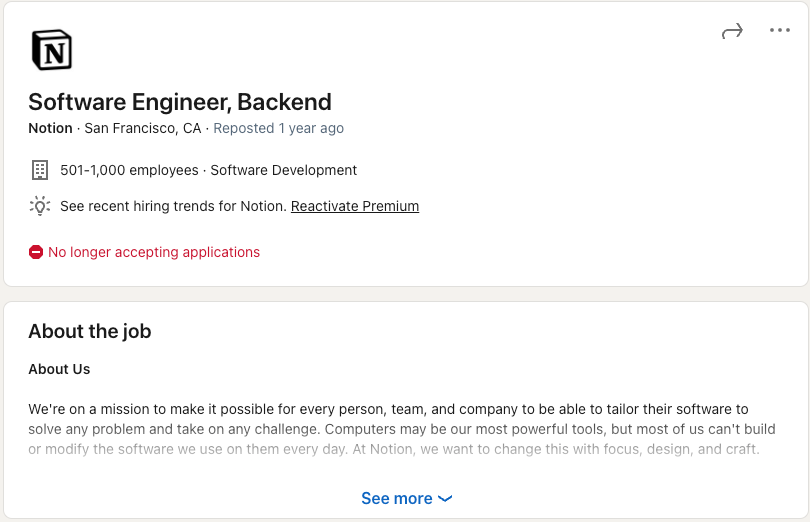
Task: Expand the job description with See more
Action: point(407,498)
